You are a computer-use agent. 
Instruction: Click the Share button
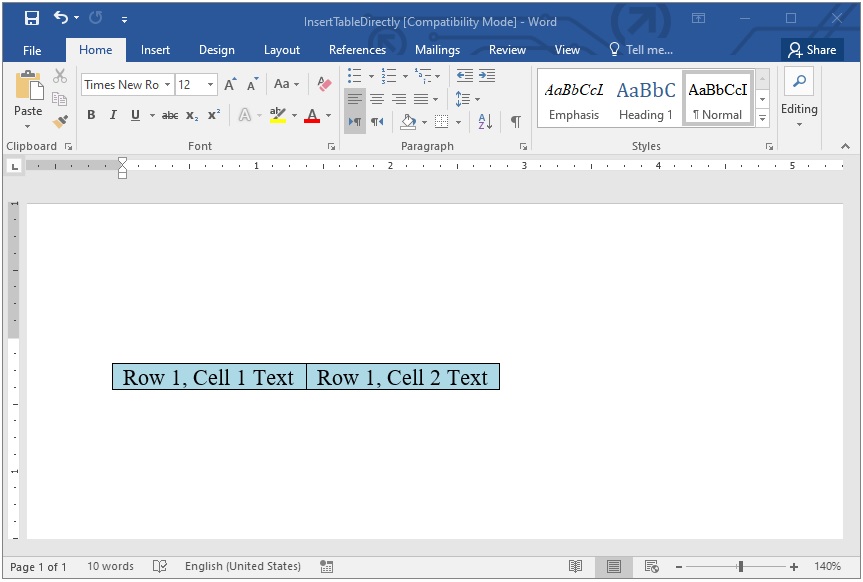812,49
